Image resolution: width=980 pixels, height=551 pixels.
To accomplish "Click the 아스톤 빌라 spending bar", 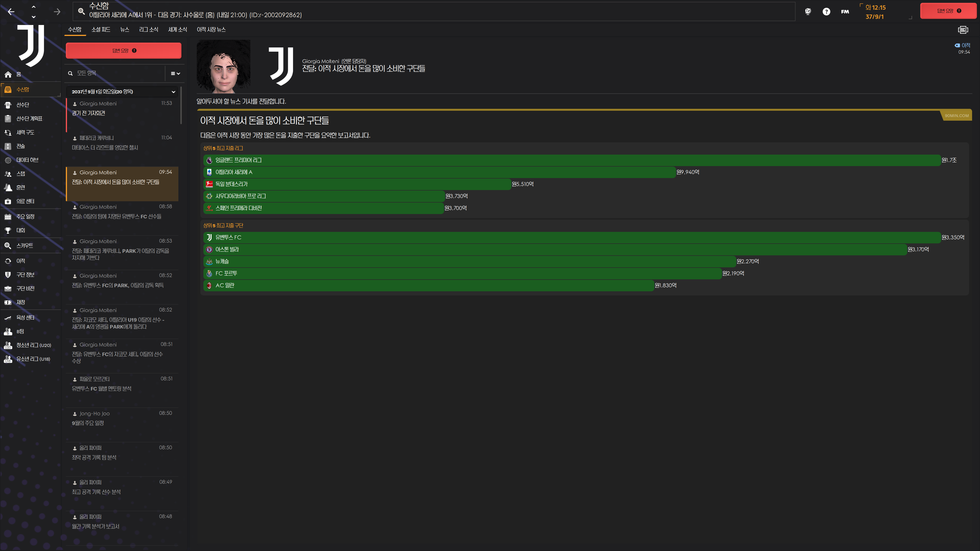I will point(555,249).
